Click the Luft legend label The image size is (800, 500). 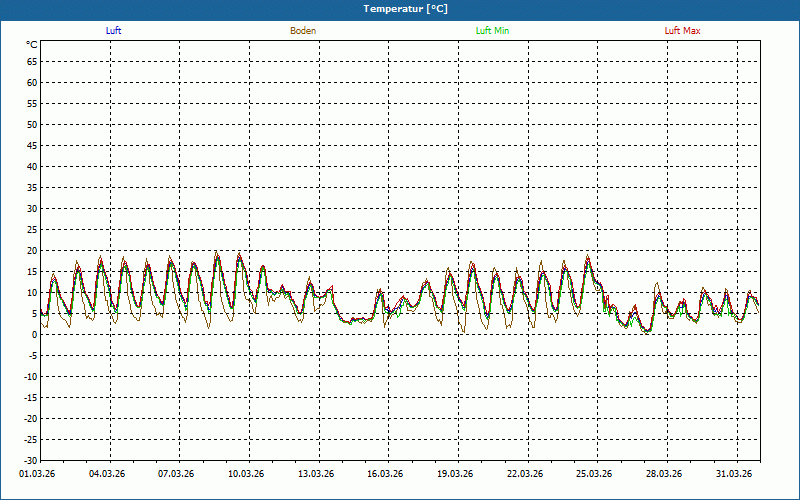[113, 31]
